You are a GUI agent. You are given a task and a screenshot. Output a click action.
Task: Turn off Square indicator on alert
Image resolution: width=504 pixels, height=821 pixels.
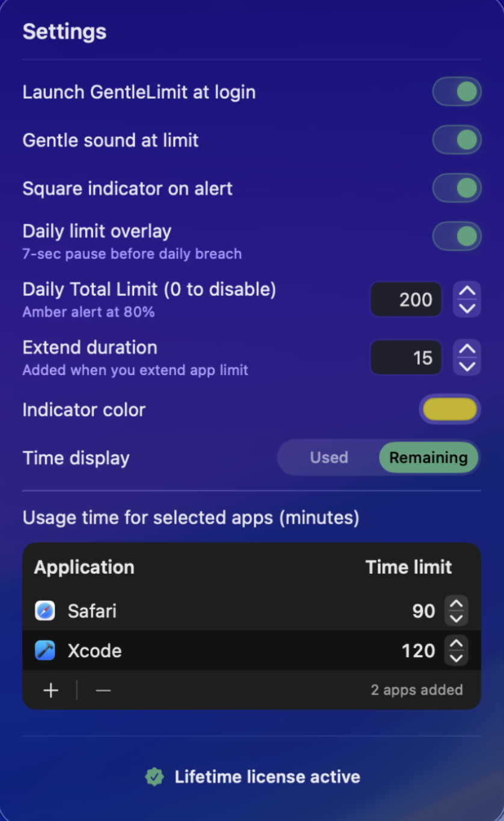coord(457,188)
